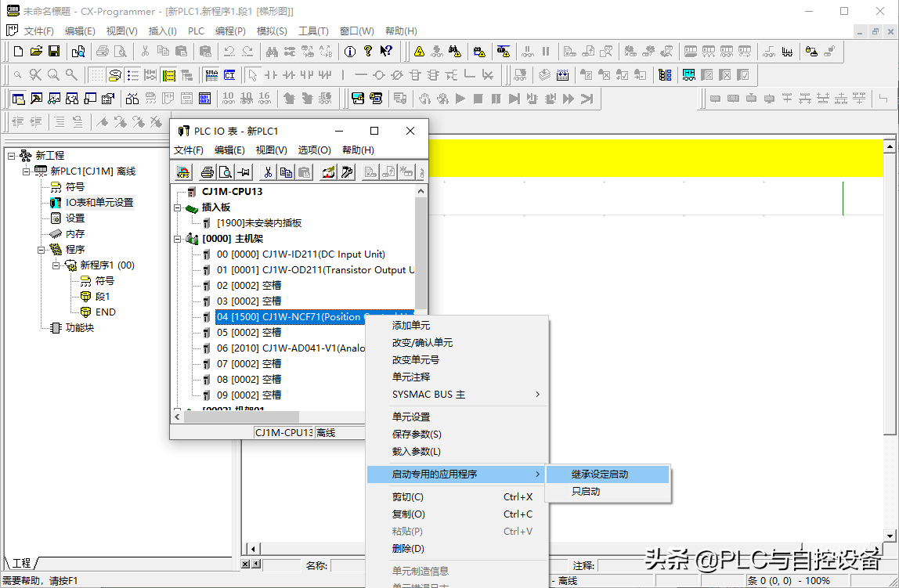The height and width of the screenshot is (588, 899).
Task: Open a project with the folder icon
Action: (36, 52)
